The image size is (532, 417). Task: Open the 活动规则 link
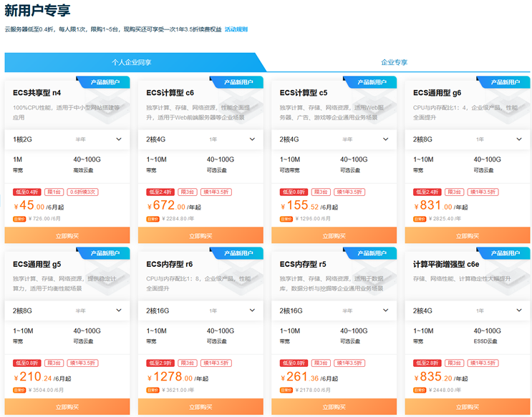(236, 29)
